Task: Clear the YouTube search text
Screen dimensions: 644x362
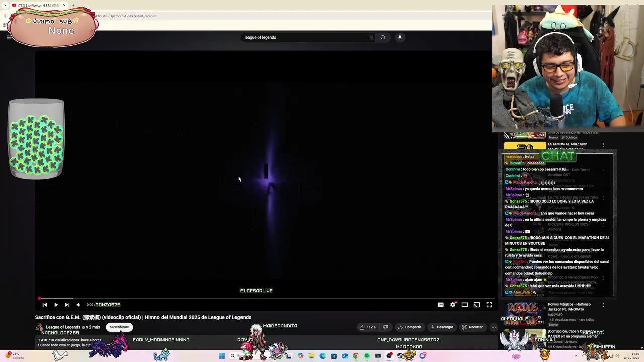Action: point(371,37)
